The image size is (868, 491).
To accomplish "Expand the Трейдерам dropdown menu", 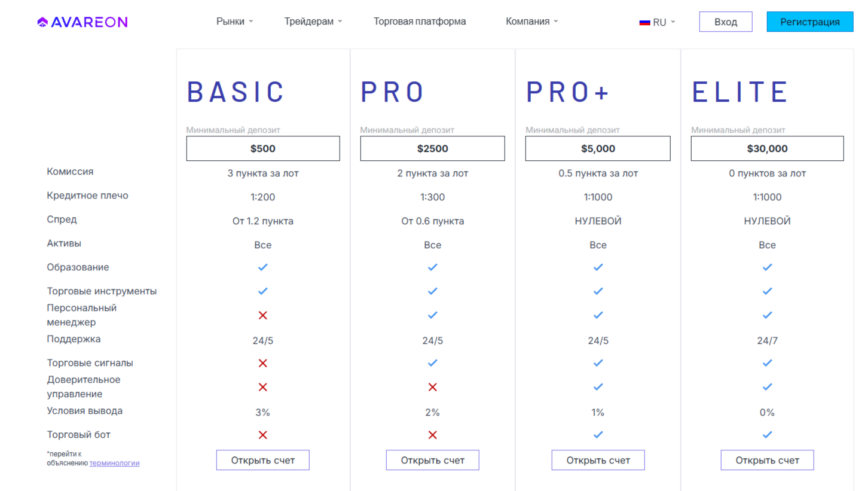I will [314, 22].
